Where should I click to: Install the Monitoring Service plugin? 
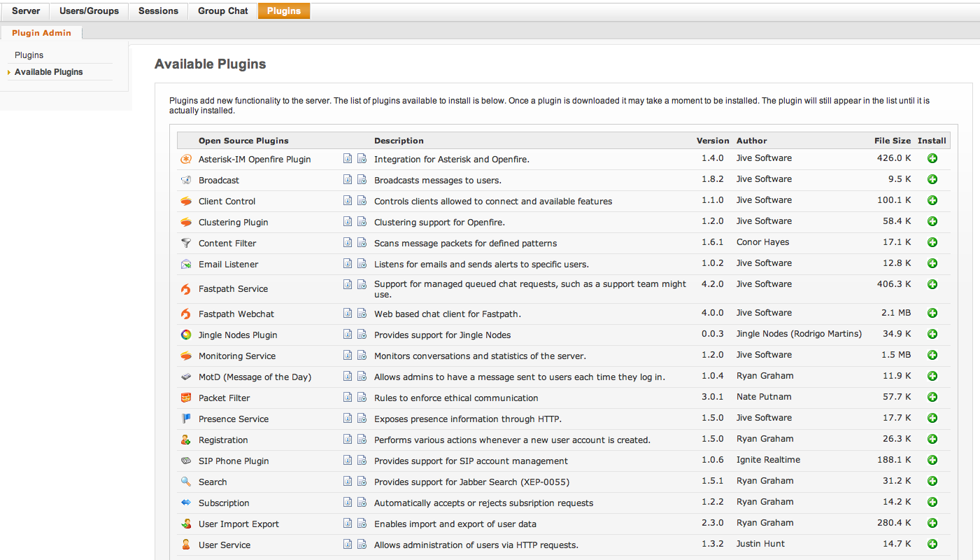point(932,356)
